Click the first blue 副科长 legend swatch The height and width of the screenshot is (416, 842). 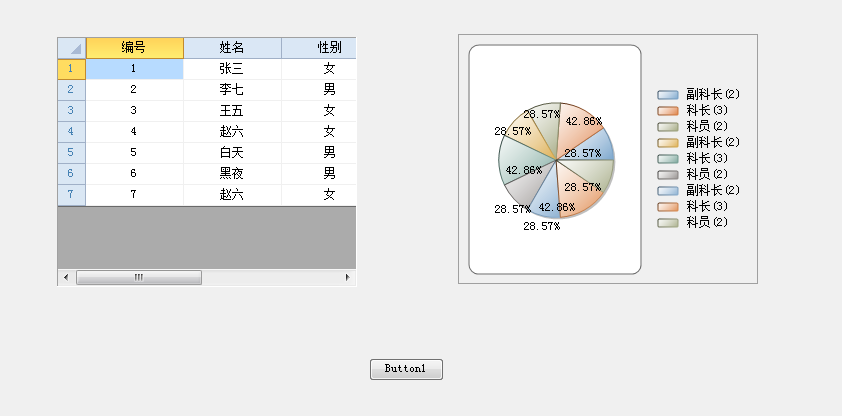coord(667,95)
